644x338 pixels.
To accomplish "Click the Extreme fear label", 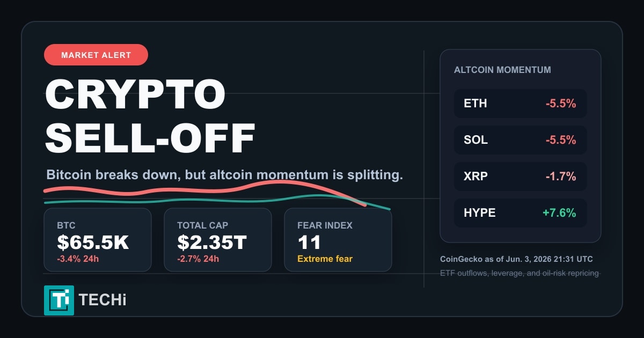I will point(325,259).
